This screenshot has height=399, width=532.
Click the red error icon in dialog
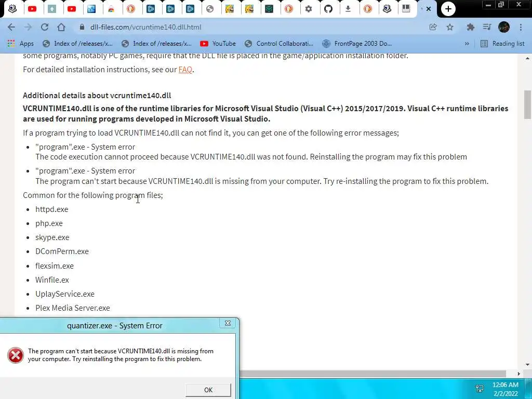pyautogui.click(x=16, y=355)
